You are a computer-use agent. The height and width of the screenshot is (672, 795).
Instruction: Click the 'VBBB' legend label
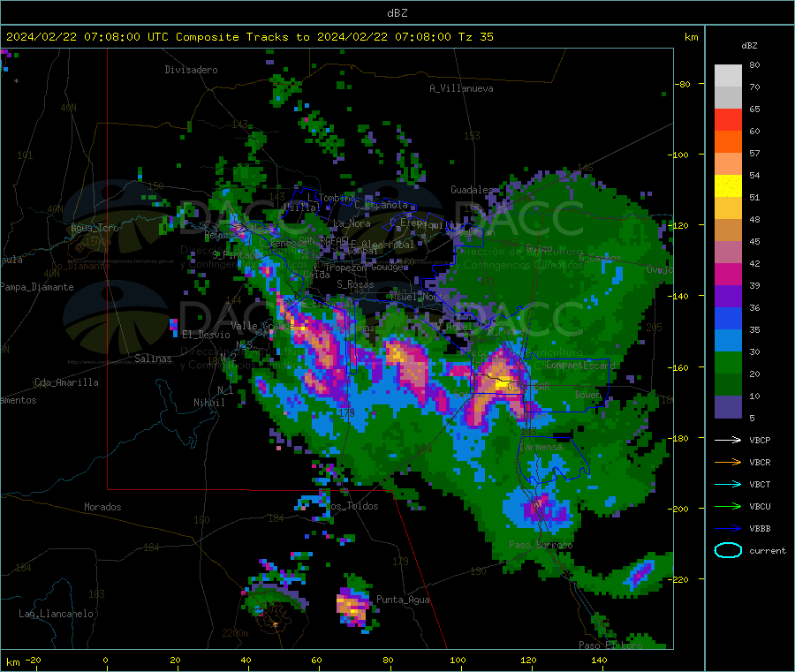coord(760,529)
